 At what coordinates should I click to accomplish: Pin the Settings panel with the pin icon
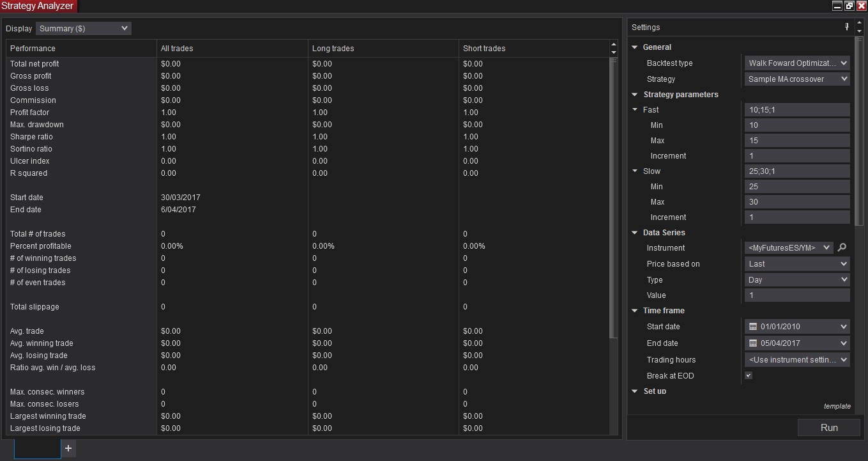tap(847, 27)
